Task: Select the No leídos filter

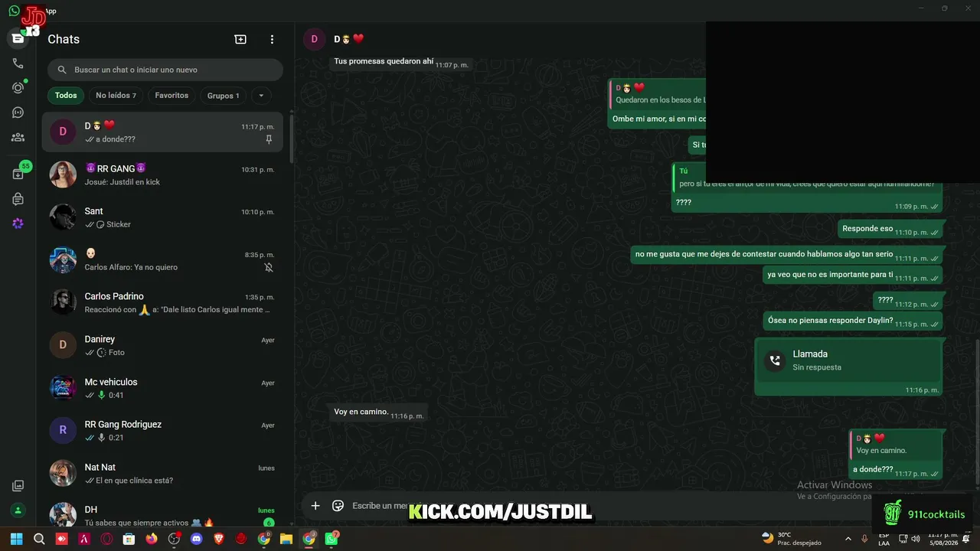Action: click(x=116, y=96)
